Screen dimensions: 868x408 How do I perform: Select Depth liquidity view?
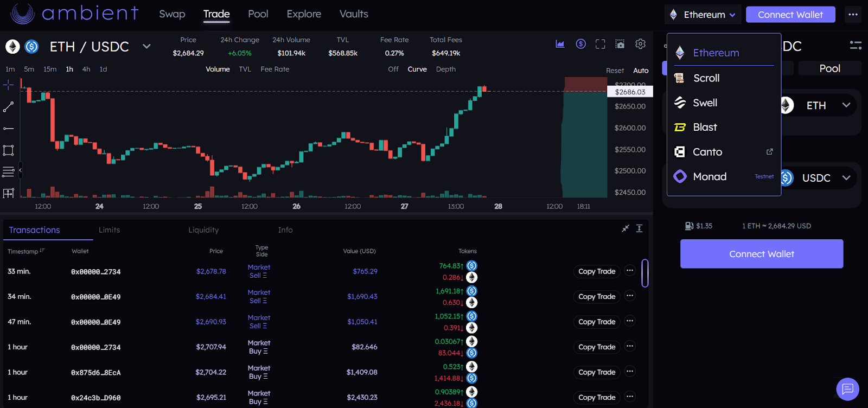pyautogui.click(x=446, y=69)
